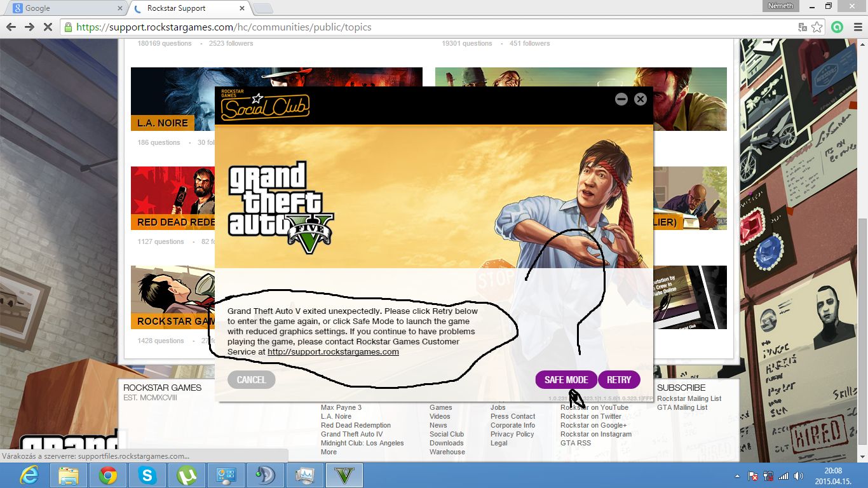
Task: Open the Rockstar Games topic banner
Action: pos(173,297)
